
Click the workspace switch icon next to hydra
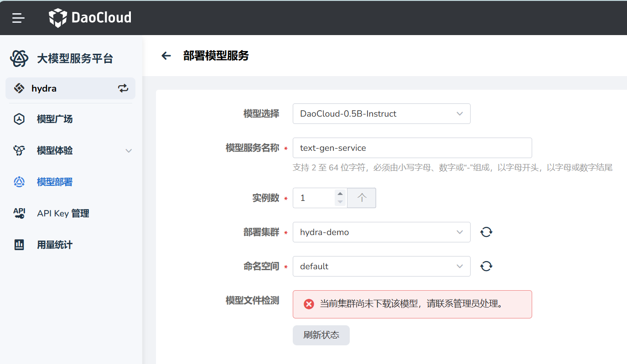click(x=123, y=88)
